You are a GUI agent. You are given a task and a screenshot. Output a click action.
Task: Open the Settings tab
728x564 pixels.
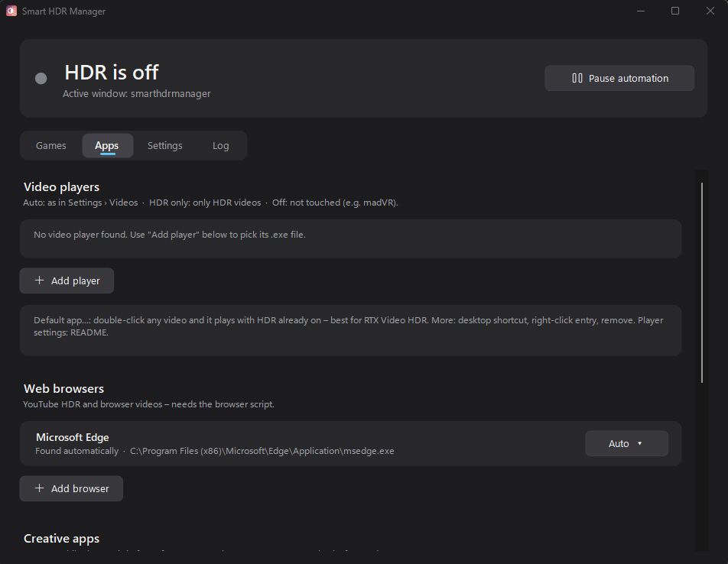point(165,146)
